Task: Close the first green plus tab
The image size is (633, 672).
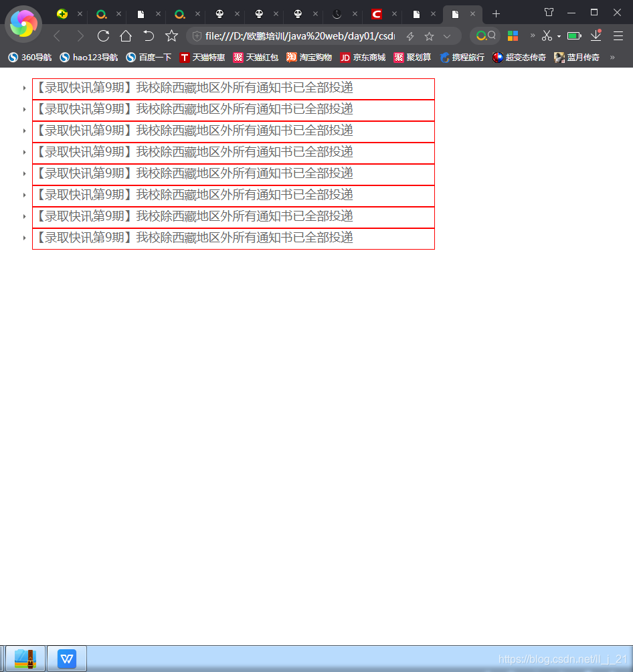Action: (x=80, y=14)
